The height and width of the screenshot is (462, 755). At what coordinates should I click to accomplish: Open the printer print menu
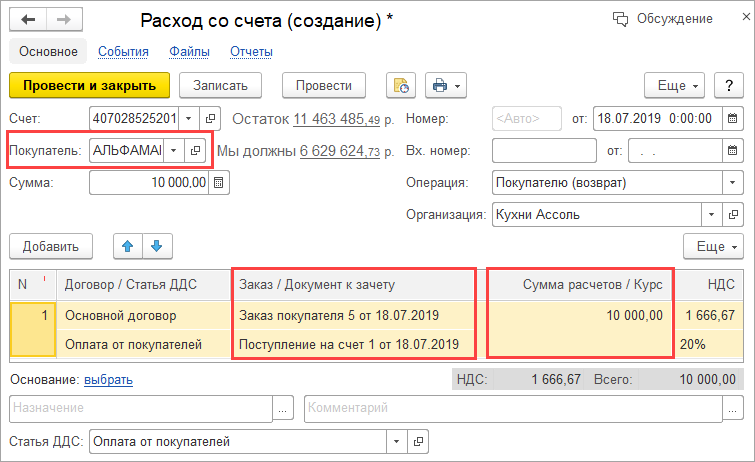tap(446, 86)
